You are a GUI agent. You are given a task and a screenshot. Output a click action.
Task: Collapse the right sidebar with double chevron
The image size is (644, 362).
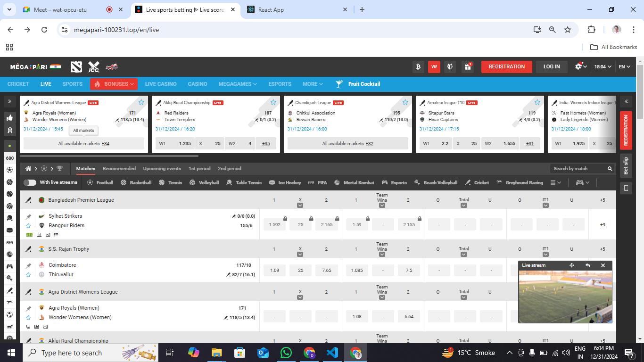pyautogui.click(x=626, y=101)
